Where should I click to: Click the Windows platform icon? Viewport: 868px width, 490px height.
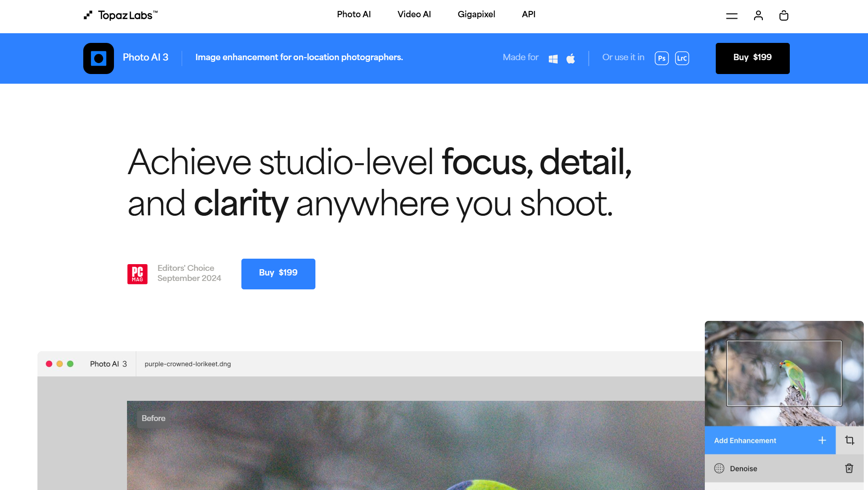553,59
